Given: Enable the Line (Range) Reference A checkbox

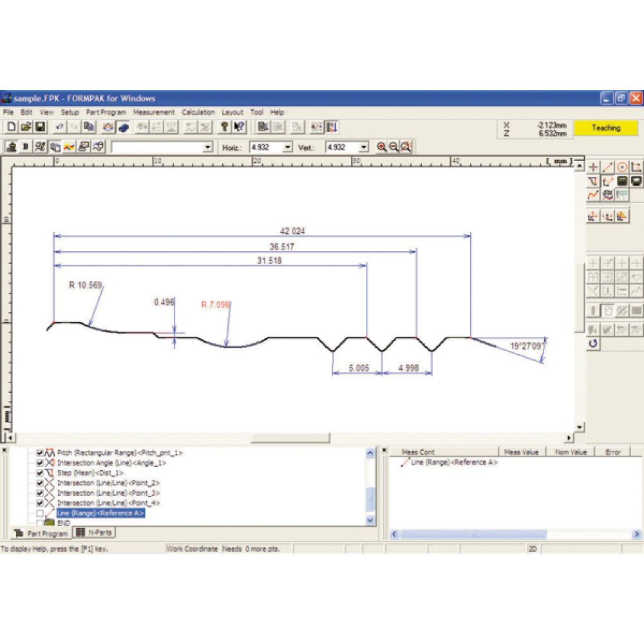Looking at the screenshot, I should (x=41, y=513).
